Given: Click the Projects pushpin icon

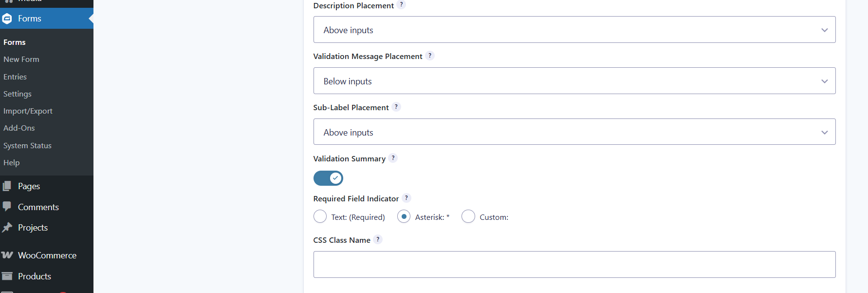Looking at the screenshot, I should coord(7,227).
